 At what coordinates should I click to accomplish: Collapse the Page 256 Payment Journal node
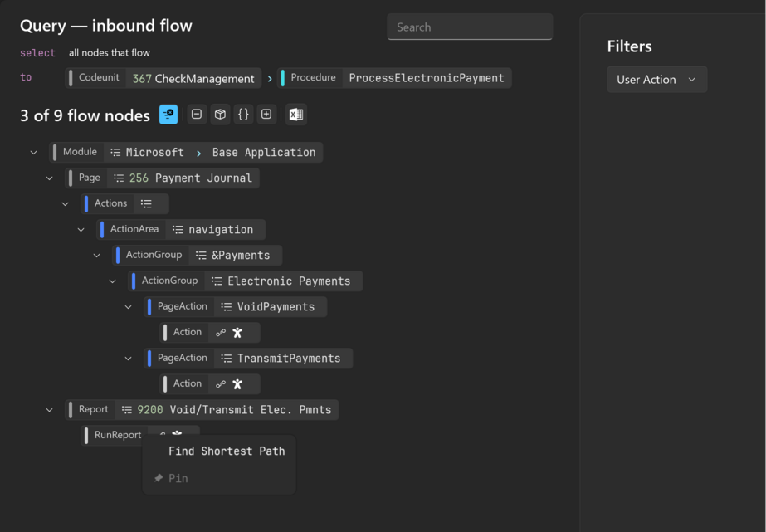49,178
